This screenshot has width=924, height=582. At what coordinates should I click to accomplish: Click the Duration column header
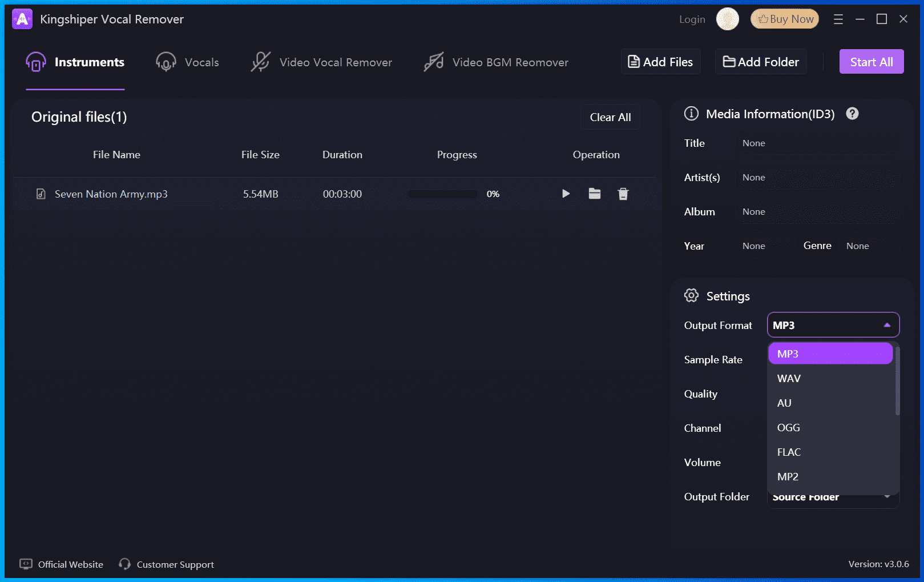tap(342, 155)
